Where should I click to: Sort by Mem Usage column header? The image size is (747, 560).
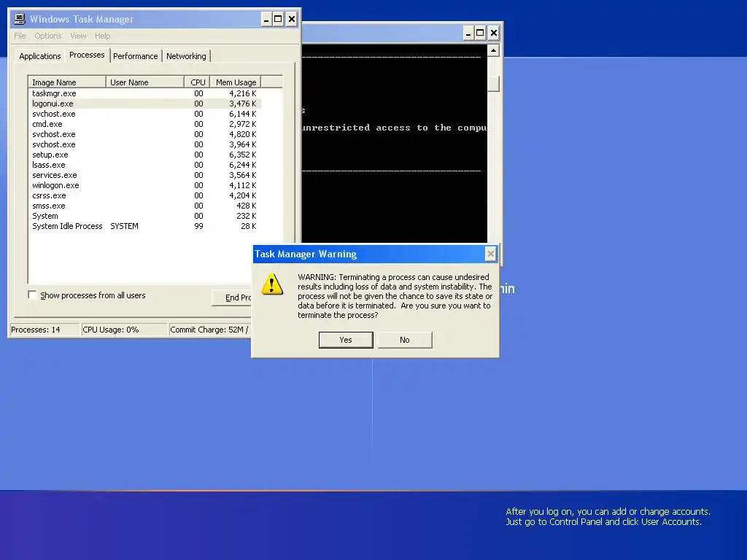click(x=236, y=82)
